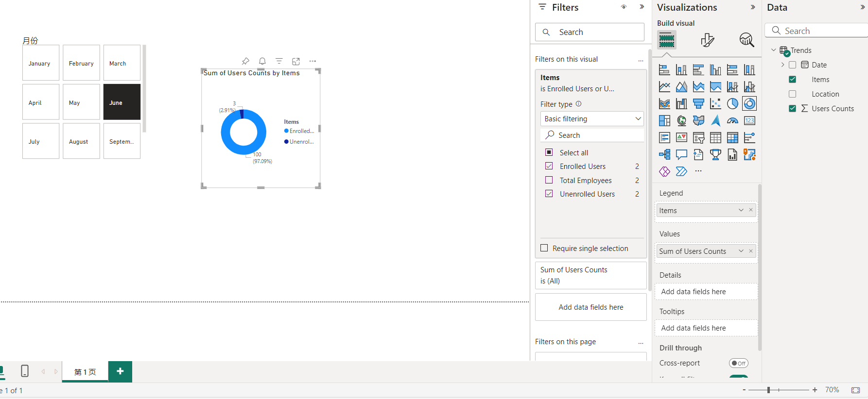Viewport: 868px width, 399px height.
Task: Open the Analytics magnifier pane icon
Action: pyautogui.click(x=746, y=40)
